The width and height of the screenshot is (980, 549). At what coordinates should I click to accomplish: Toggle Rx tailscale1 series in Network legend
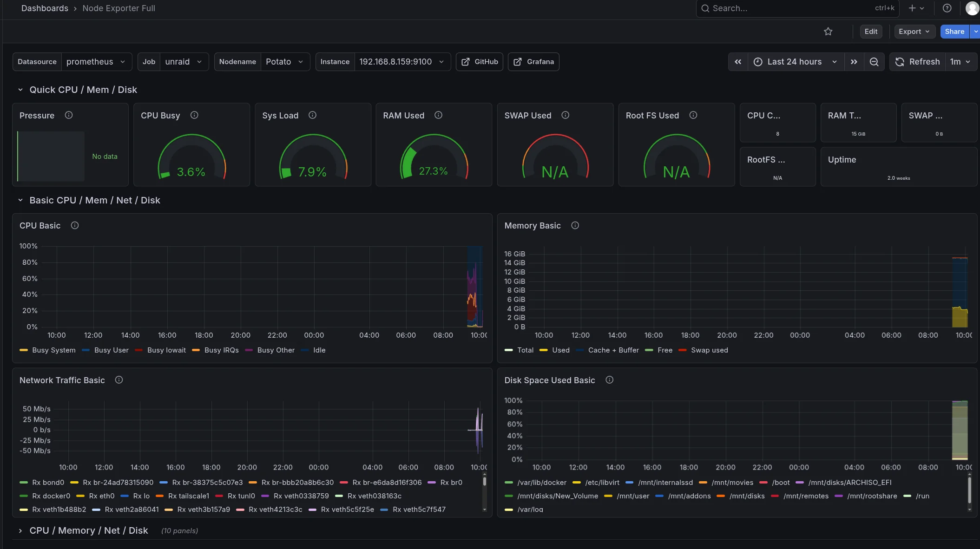pyautogui.click(x=189, y=496)
